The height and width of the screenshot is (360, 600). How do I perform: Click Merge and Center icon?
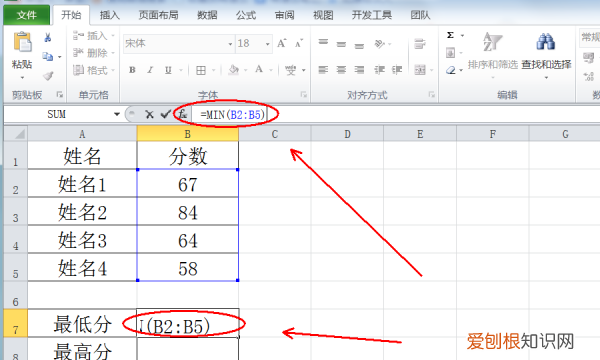point(420,70)
